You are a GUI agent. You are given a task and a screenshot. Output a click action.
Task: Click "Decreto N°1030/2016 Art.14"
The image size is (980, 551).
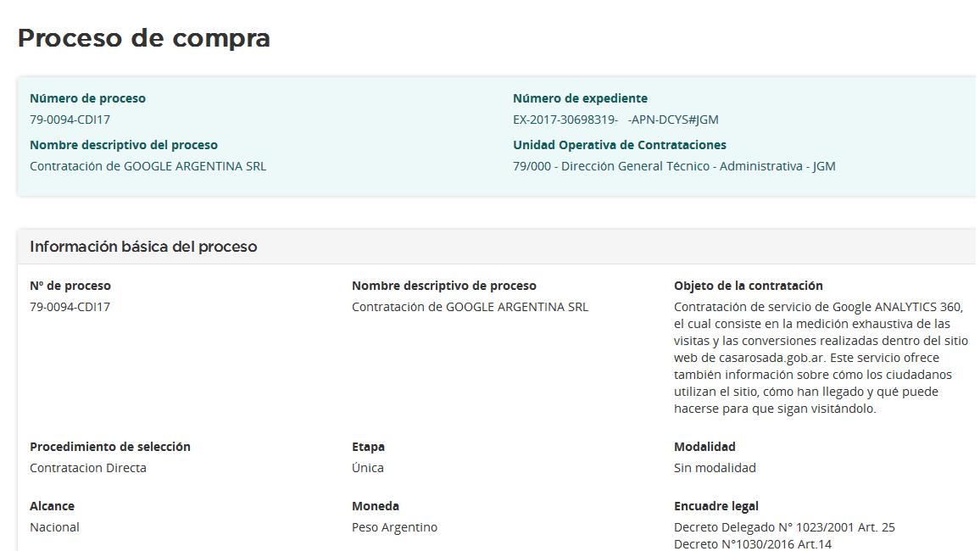[753, 544]
